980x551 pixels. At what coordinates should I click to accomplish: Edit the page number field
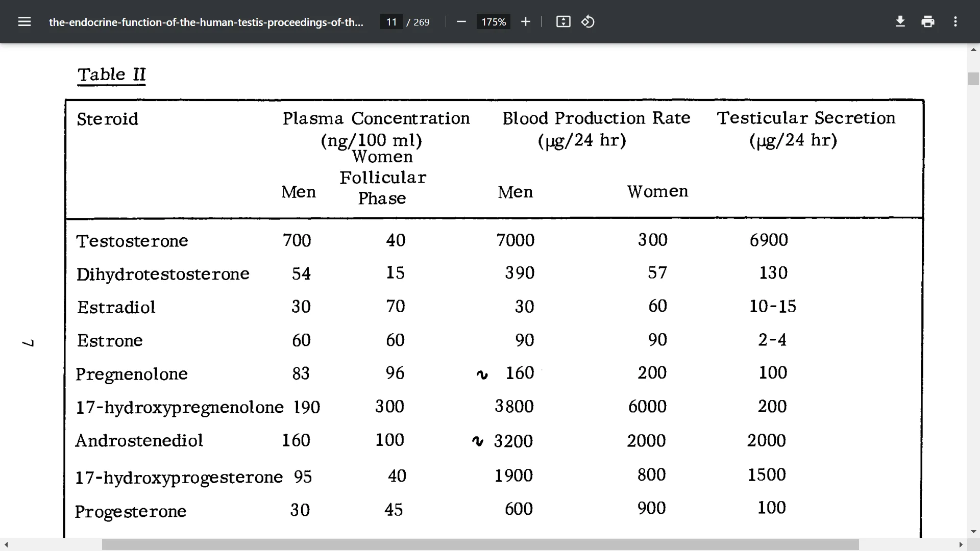391,21
